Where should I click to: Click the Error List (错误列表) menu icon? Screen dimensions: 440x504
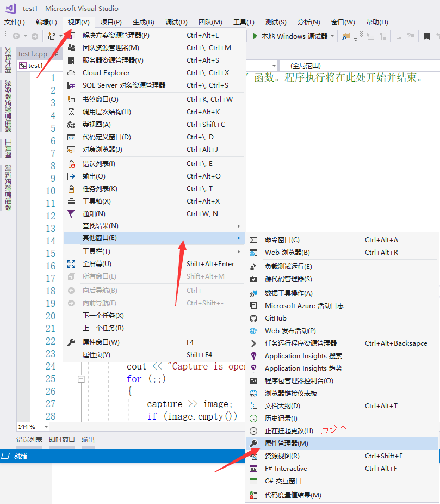coord(71,164)
